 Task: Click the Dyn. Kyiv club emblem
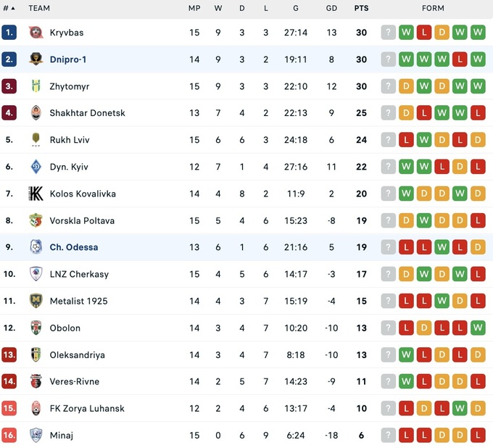(36, 167)
